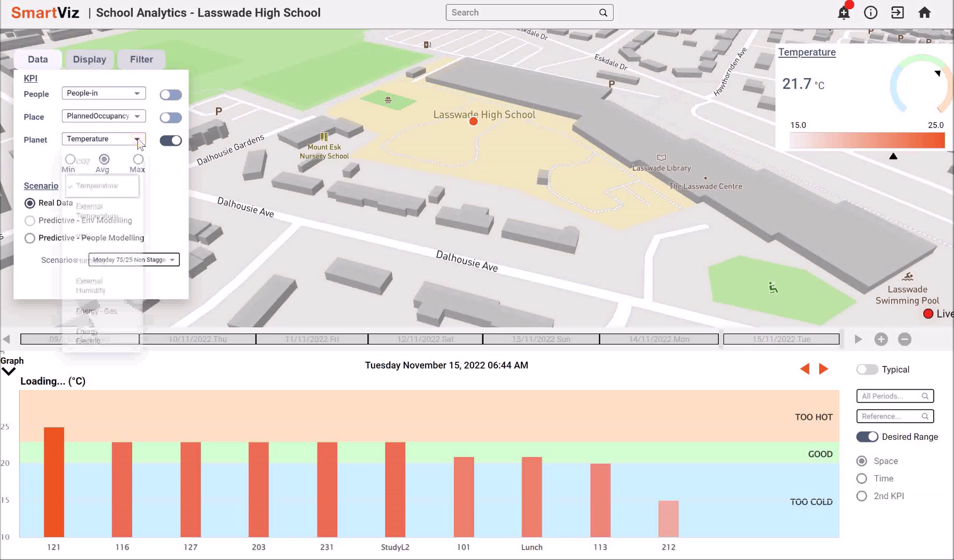
Task: Click the logout icon at top right
Action: tap(897, 12)
